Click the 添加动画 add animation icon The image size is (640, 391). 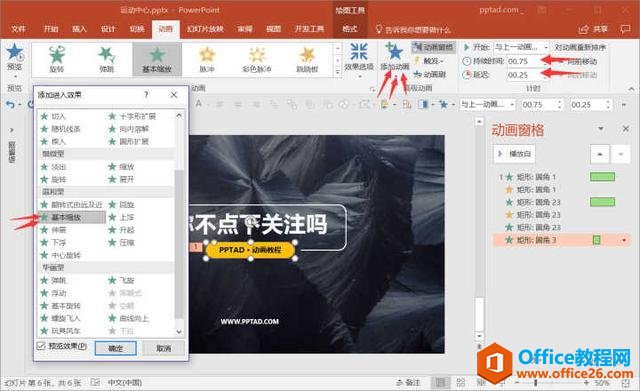394,52
